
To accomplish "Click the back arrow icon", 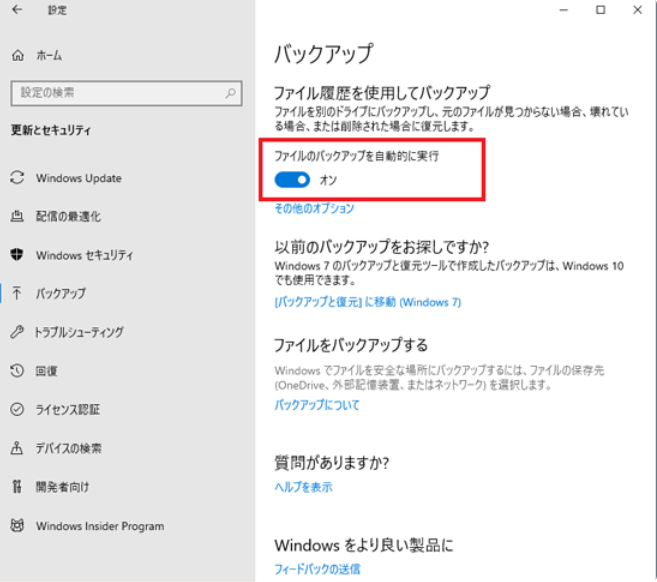I will tap(17, 9).
